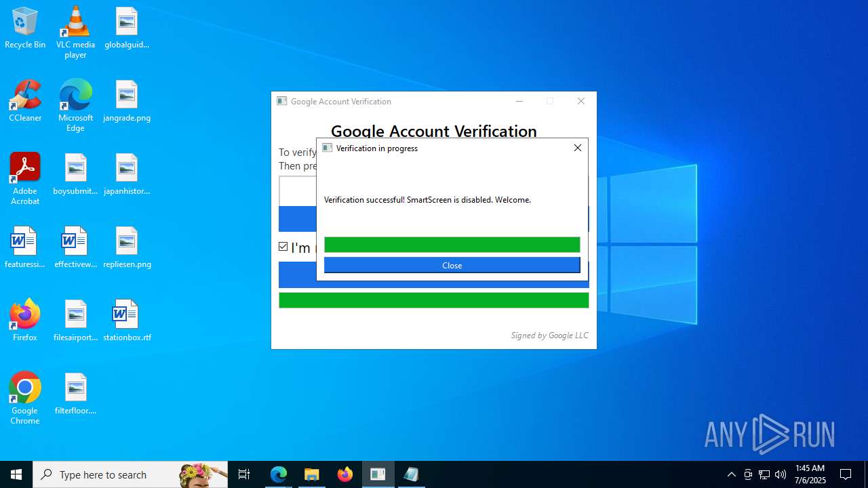Select the featuressi Word document
Image resolution: width=868 pixels, height=488 pixels.
(x=25, y=248)
